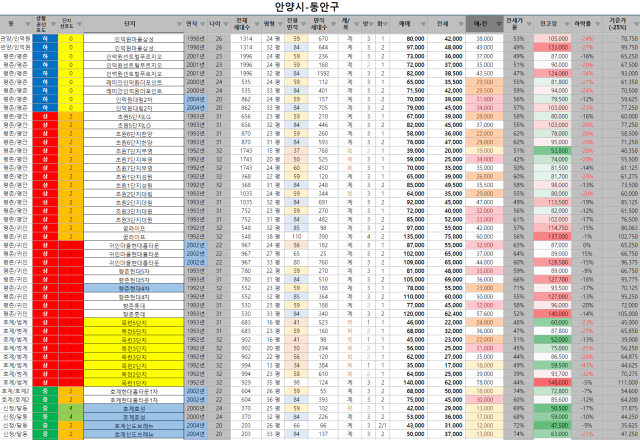Open the 하락률 column filter dropdown

[597, 24]
